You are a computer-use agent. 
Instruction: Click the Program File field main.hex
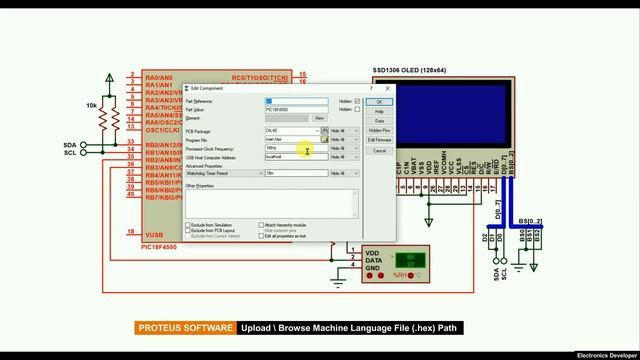click(x=292, y=139)
